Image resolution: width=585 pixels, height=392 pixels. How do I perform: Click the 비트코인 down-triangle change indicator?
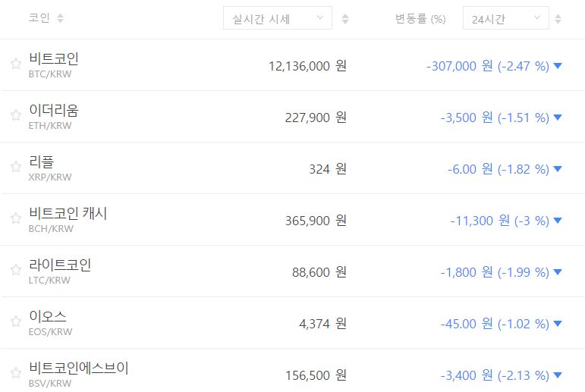click(x=558, y=66)
